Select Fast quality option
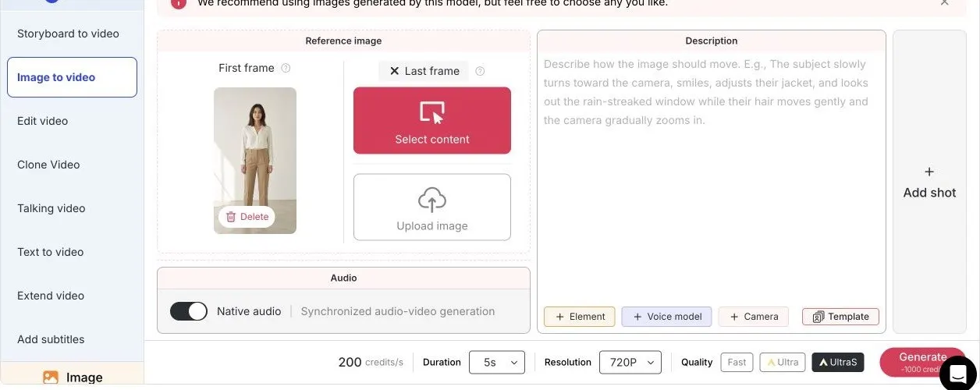 tap(737, 362)
